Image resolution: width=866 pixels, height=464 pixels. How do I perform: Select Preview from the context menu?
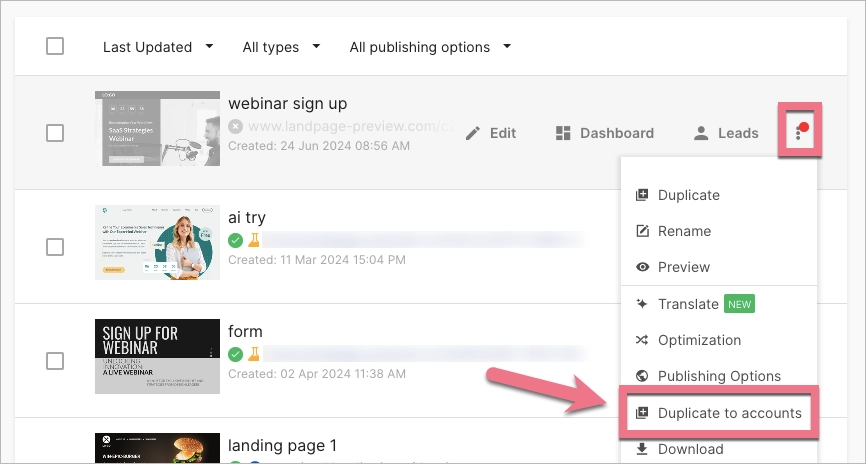pos(684,267)
